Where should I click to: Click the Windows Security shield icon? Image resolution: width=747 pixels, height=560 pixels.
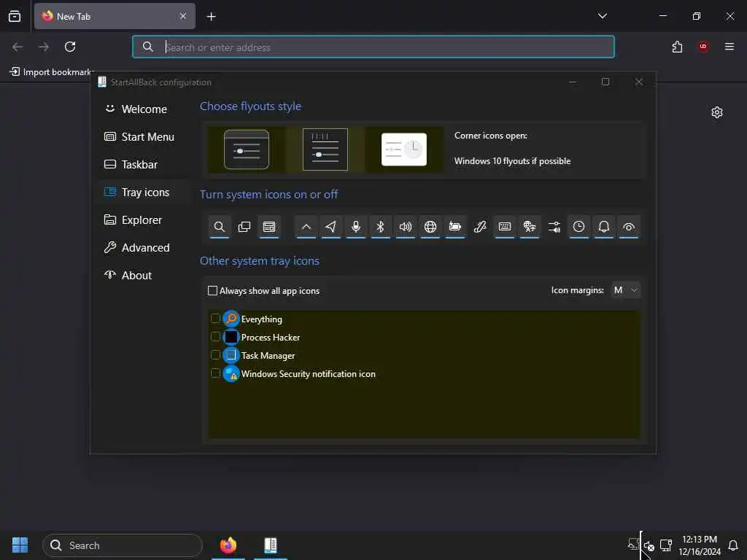231,373
